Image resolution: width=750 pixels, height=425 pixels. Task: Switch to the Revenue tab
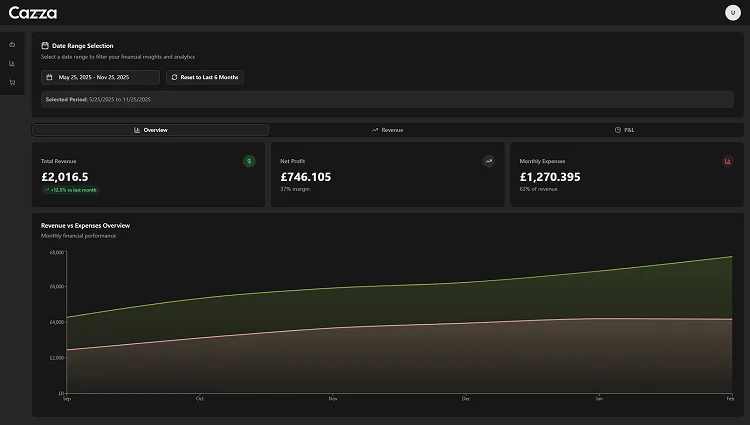tap(388, 130)
